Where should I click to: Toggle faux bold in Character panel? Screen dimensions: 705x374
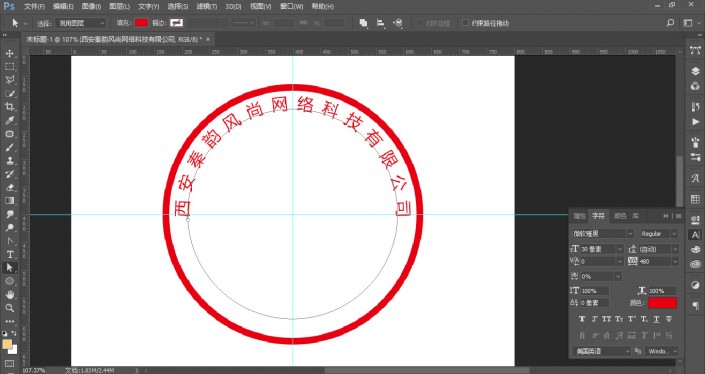point(582,319)
